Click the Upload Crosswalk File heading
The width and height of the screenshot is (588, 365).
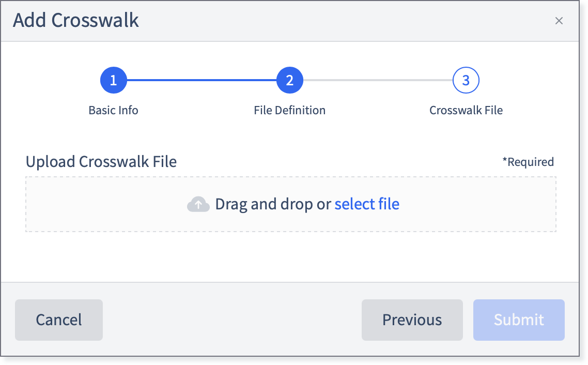101,162
